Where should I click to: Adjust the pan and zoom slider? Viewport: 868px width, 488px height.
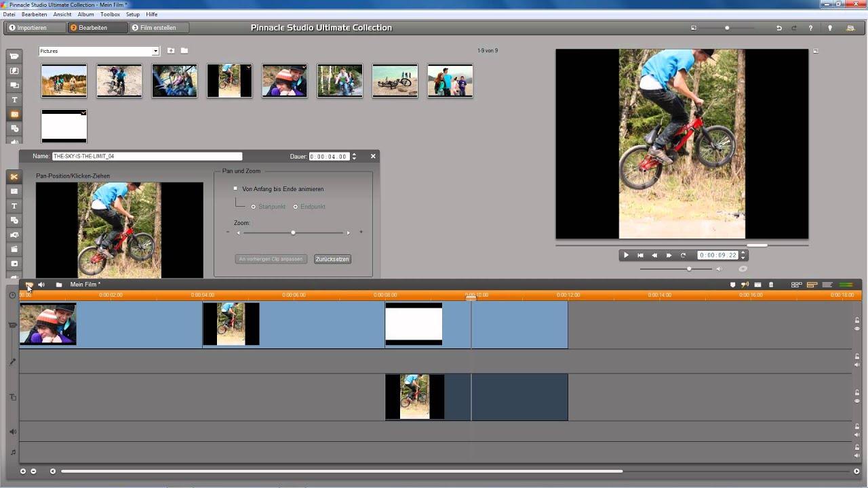pyautogui.click(x=293, y=232)
